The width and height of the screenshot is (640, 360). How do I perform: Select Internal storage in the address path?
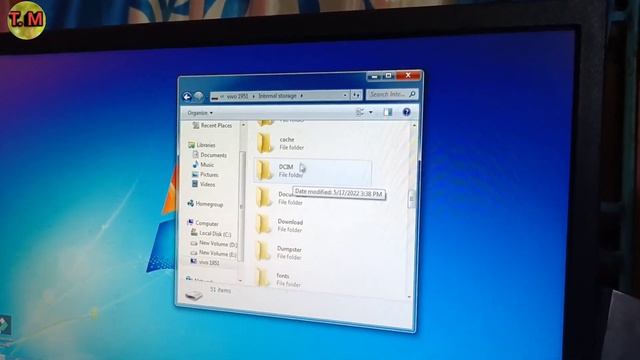click(x=278, y=96)
